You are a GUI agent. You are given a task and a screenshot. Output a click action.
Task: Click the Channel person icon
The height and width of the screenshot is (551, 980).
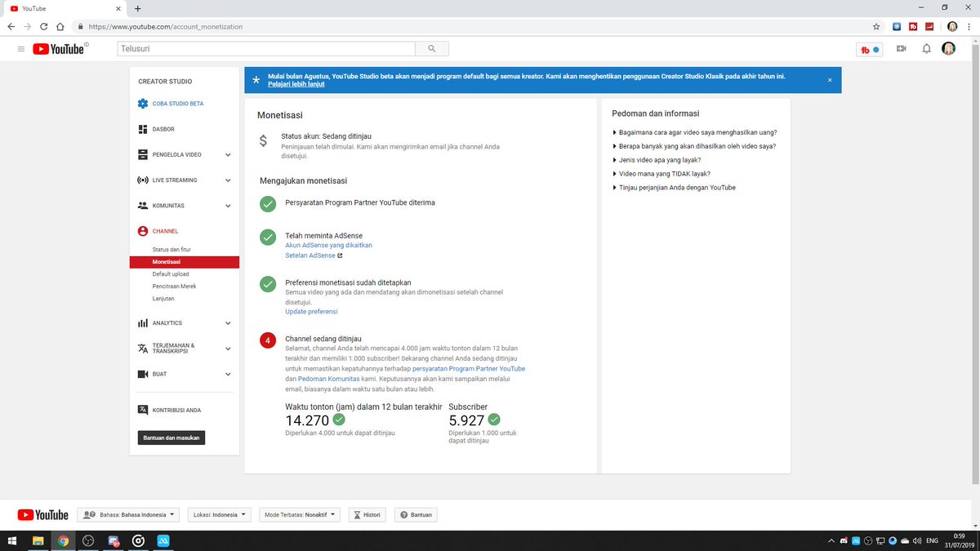pyautogui.click(x=143, y=231)
